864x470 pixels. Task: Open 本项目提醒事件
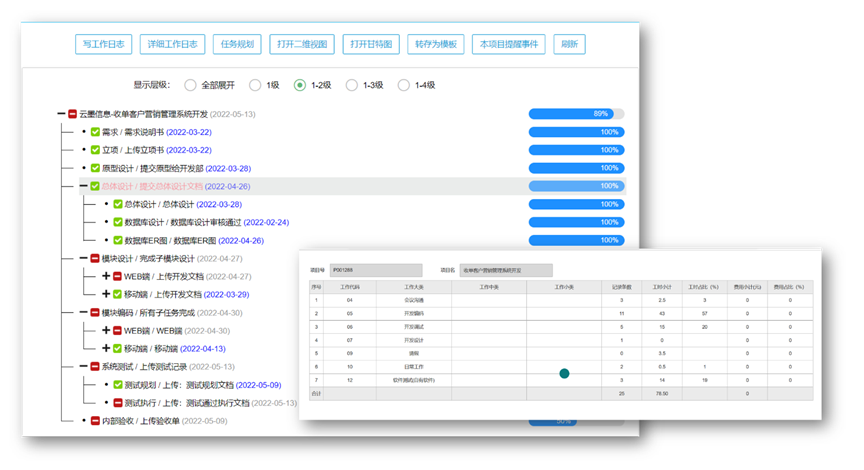pyautogui.click(x=509, y=44)
